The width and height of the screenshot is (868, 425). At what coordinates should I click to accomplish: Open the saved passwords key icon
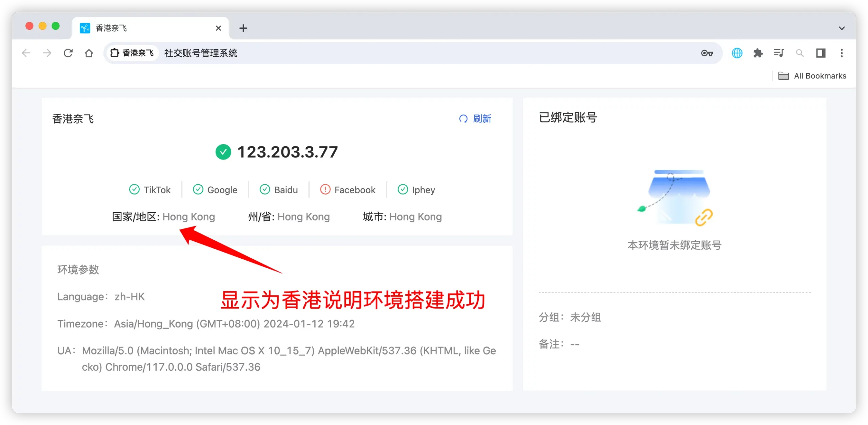[x=707, y=53]
